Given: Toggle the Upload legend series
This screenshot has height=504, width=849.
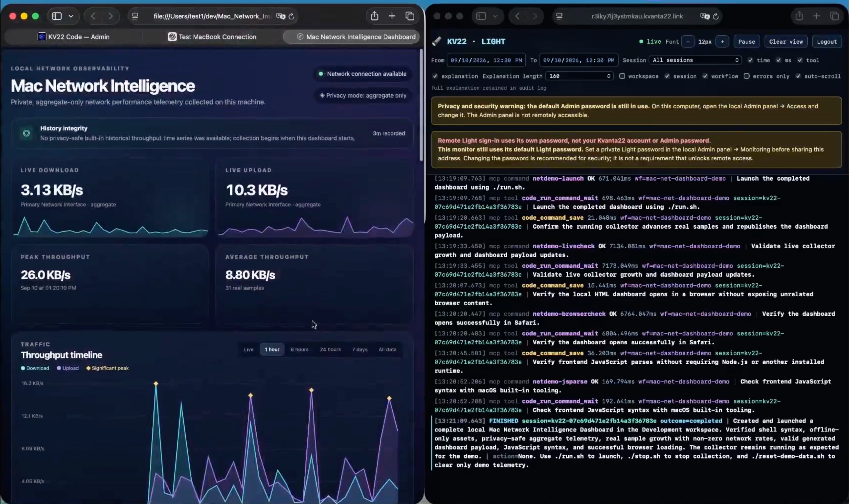Looking at the screenshot, I should tap(68, 368).
